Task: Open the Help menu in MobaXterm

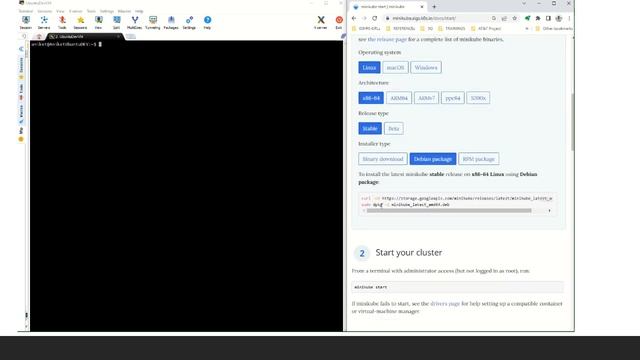Action: 139,11
